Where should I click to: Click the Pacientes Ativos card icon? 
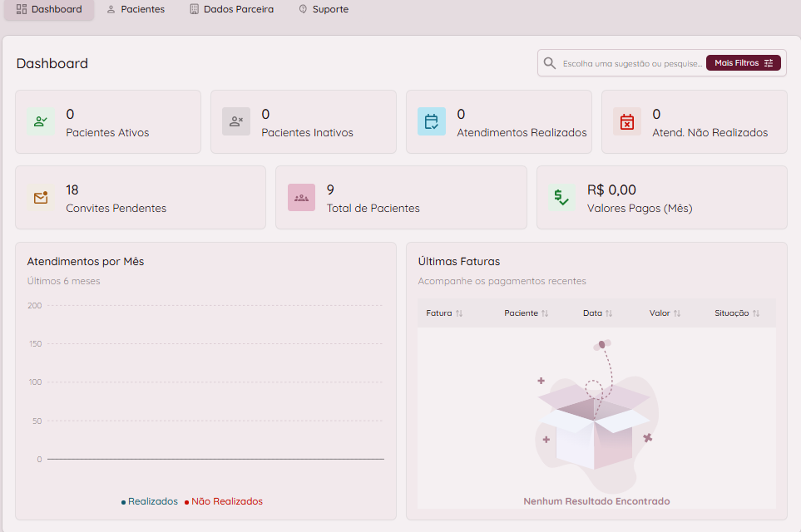(40, 121)
